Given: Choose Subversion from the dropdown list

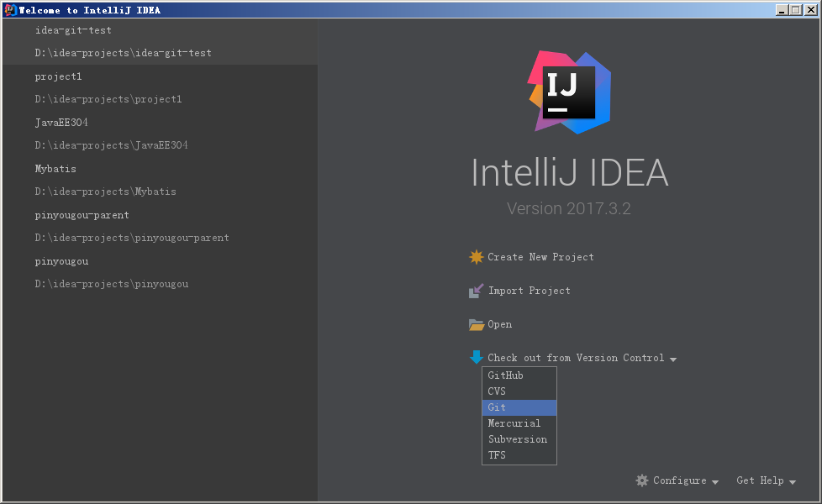Looking at the screenshot, I should (x=519, y=439).
